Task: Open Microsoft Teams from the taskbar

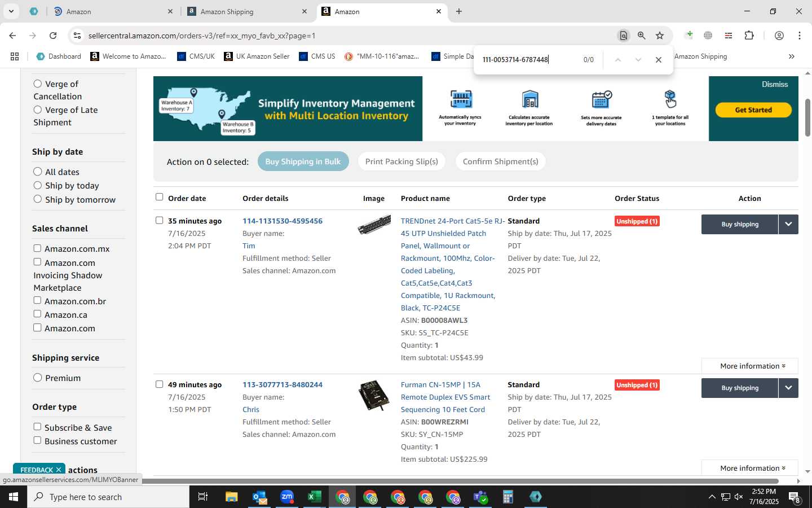Action: click(x=480, y=497)
